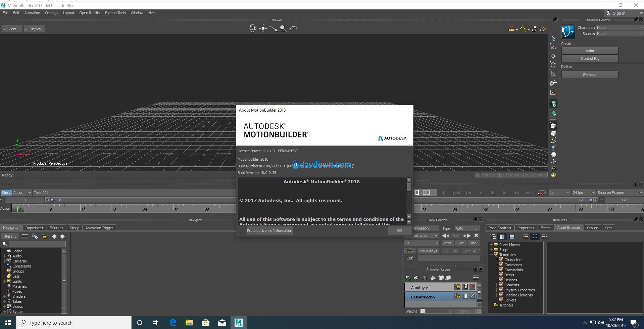Click the Control Rig button
644x329 pixels.
tap(590, 58)
